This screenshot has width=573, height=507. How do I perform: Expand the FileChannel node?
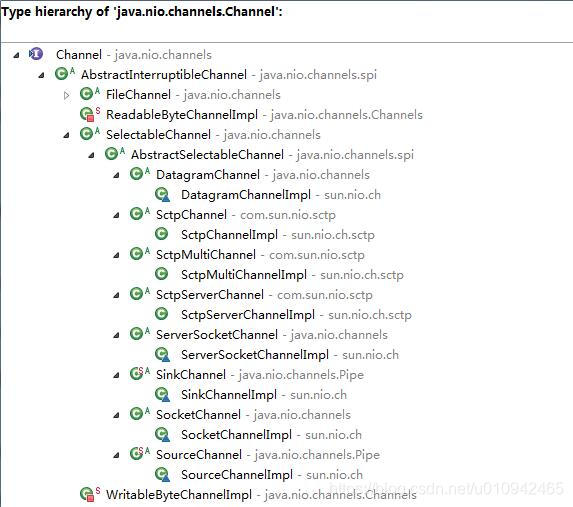(x=66, y=95)
